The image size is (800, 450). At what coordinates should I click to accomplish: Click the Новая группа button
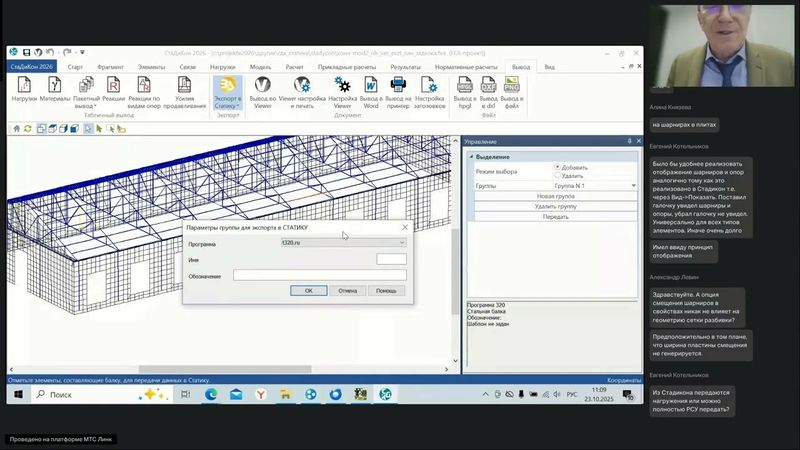[x=555, y=196]
